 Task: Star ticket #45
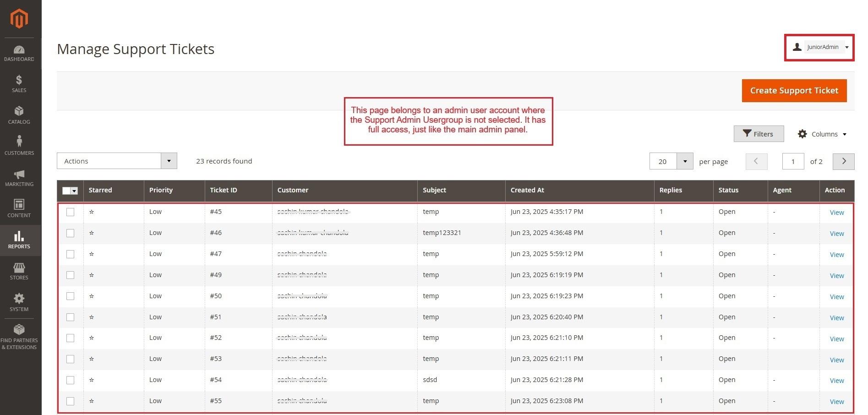click(92, 212)
